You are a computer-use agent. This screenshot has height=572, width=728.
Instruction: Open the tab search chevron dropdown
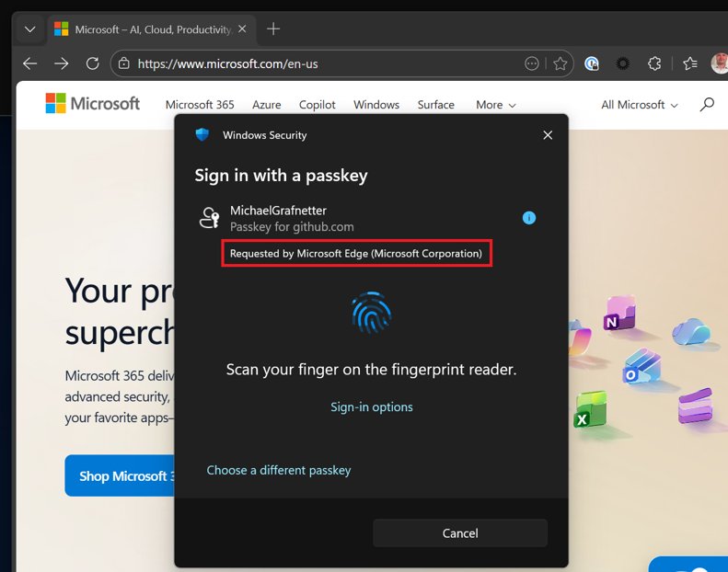[30, 29]
